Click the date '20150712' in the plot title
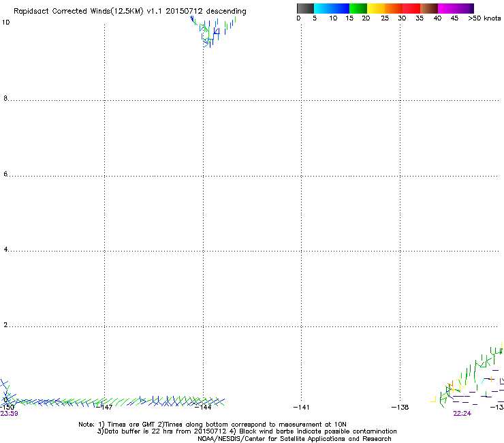The height and width of the screenshot is (443, 504). pyautogui.click(x=184, y=11)
